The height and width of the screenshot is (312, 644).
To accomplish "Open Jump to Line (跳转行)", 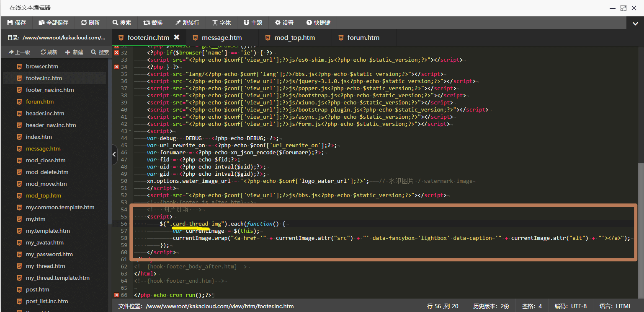I will (x=187, y=23).
